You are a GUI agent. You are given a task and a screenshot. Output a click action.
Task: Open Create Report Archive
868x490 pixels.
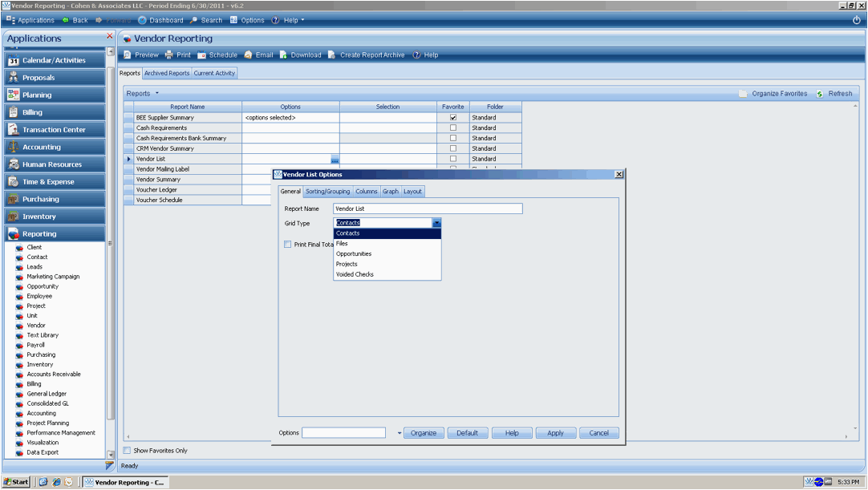pyautogui.click(x=331, y=55)
